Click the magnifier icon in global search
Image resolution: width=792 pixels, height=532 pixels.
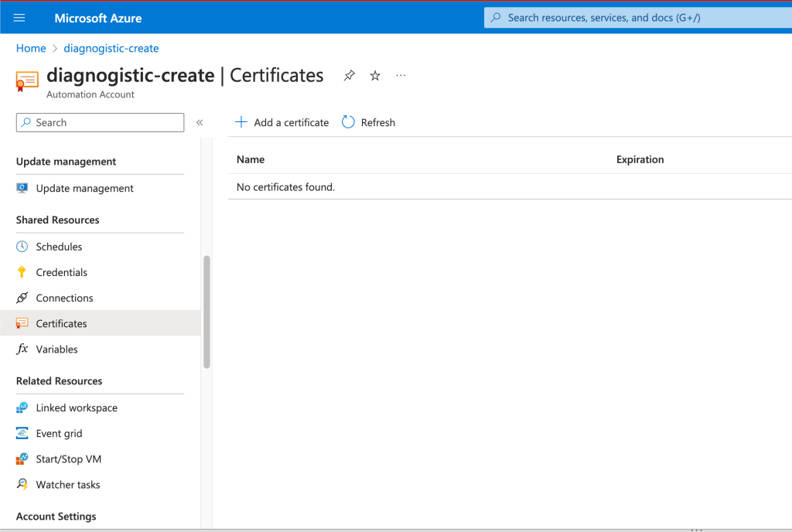(x=496, y=18)
